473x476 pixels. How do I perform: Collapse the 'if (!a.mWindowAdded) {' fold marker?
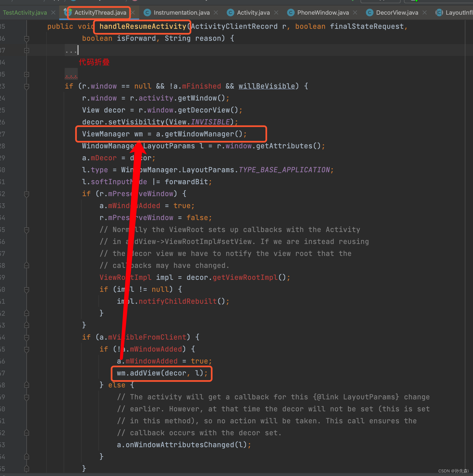pos(27,349)
